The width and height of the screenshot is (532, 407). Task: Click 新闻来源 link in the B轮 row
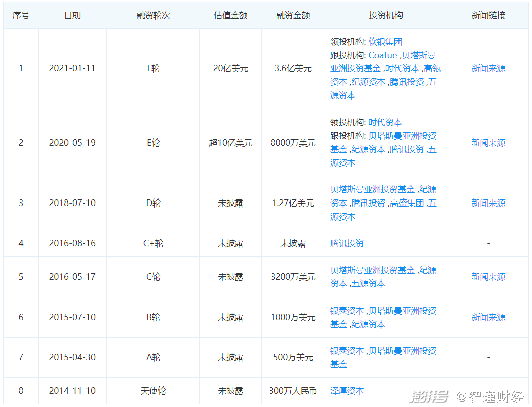(488, 317)
